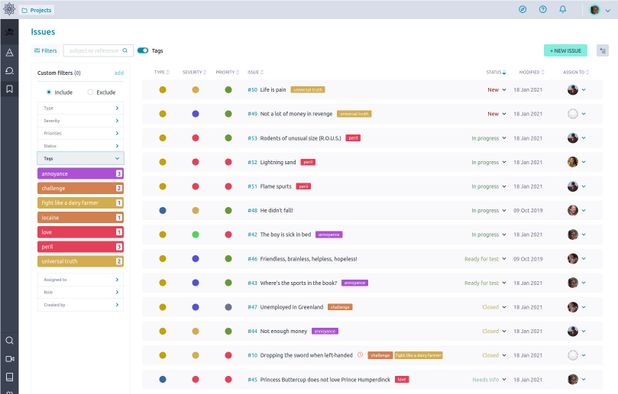Viewport: 618px width, 394px height.
Task: Click the overdue clock icon on issue #10
Action: click(x=360, y=355)
